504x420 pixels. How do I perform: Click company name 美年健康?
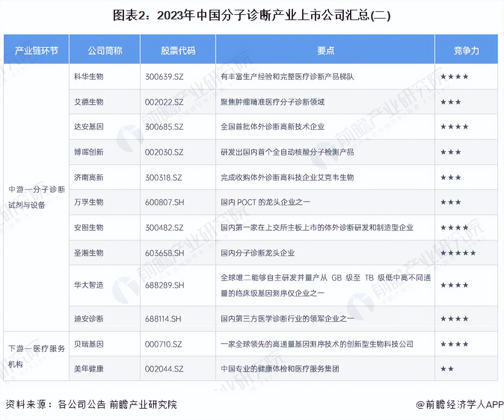pyautogui.click(x=89, y=369)
